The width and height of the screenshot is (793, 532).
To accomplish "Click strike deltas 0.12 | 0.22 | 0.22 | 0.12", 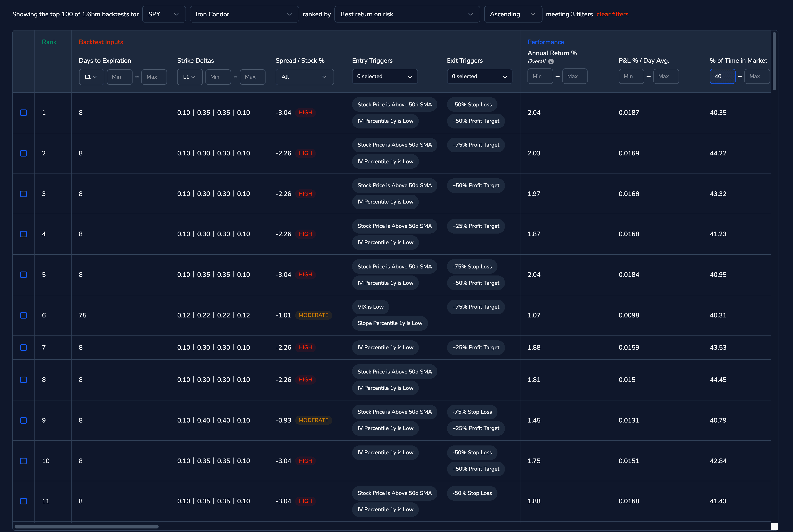I will pos(214,315).
